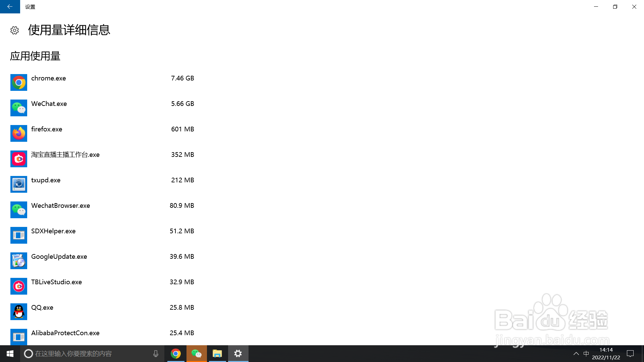Open the Windows Start menu
The width and height of the screenshot is (644, 362).
tap(10, 354)
